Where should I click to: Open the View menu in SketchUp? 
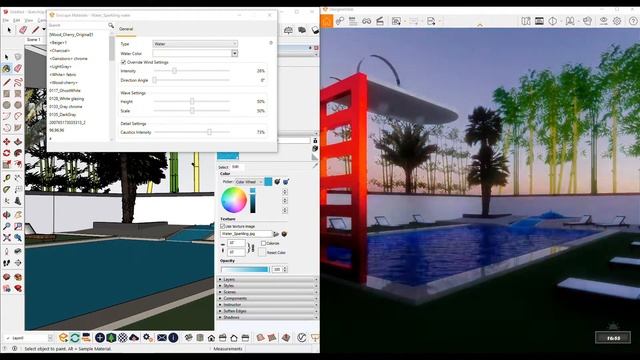click(x=29, y=20)
